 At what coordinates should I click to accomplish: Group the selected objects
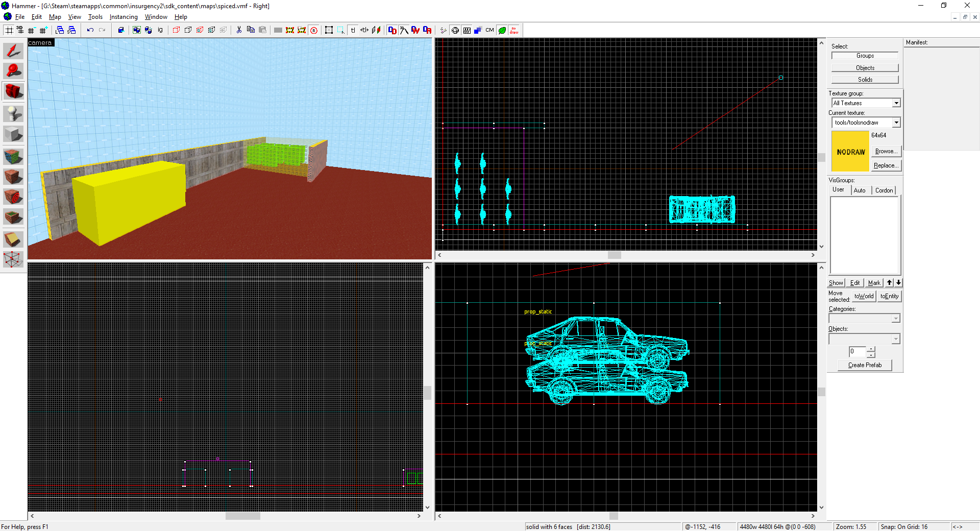[137, 30]
